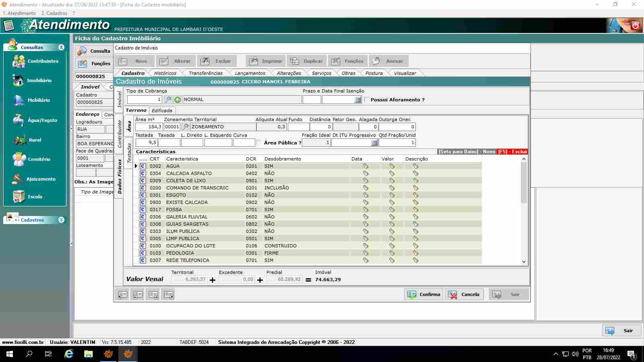This screenshot has height=362, width=644.
Task: Open the Prazo e Data Final Isenção calendar
Action: click(358, 100)
